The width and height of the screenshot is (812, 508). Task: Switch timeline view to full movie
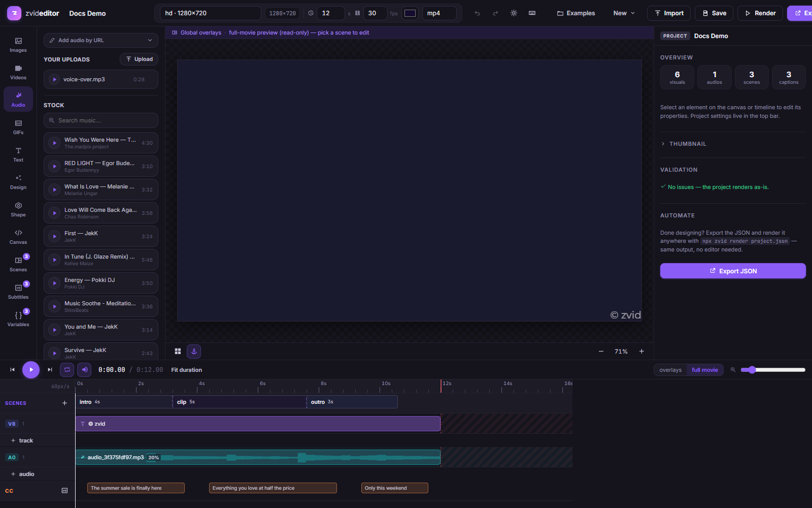click(704, 370)
